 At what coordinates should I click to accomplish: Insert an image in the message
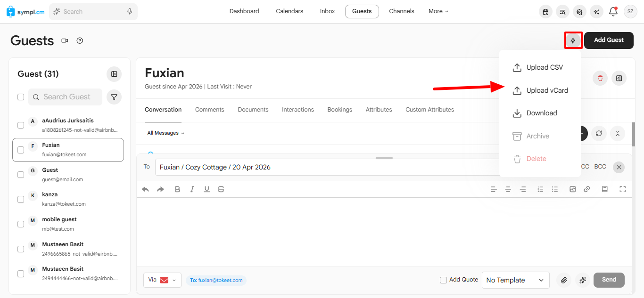tap(572, 189)
